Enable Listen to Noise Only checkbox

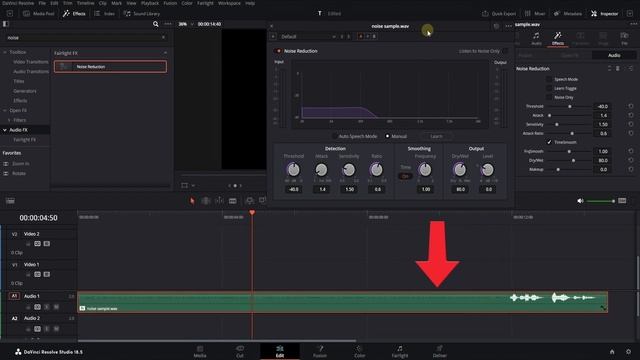pos(505,51)
